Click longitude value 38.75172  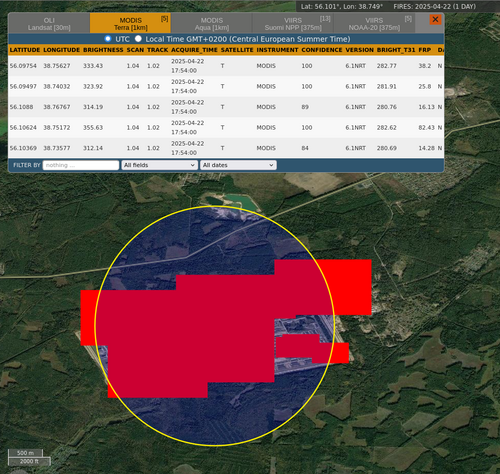[57, 128]
